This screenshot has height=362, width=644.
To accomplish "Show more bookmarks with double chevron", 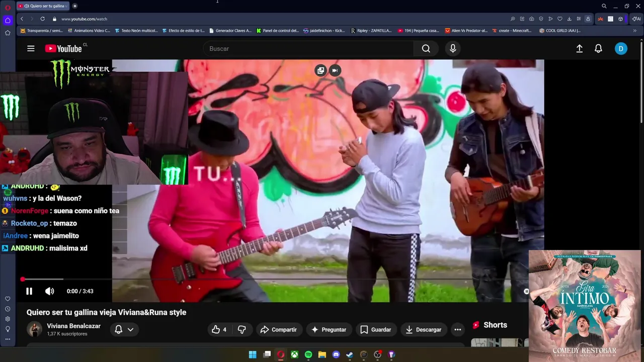I will click(x=634, y=31).
